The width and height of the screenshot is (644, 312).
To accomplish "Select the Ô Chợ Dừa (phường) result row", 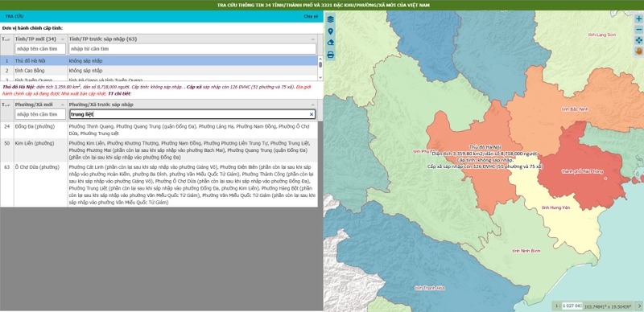I will (159, 184).
